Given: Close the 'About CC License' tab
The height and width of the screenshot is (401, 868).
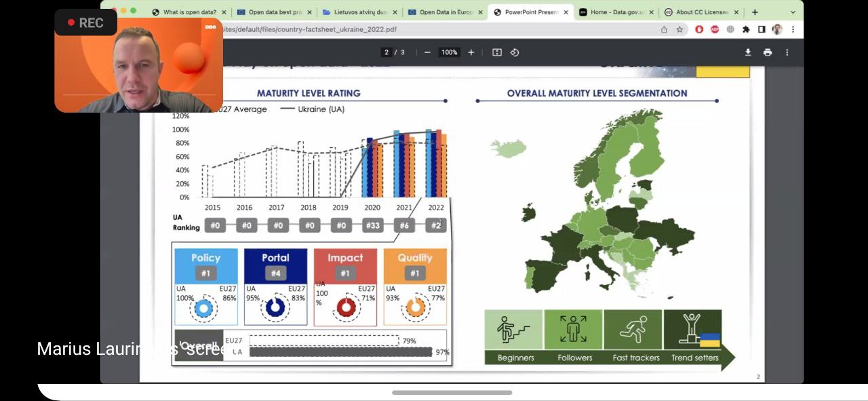Looking at the screenshot, I should click(x=736, y=12).
